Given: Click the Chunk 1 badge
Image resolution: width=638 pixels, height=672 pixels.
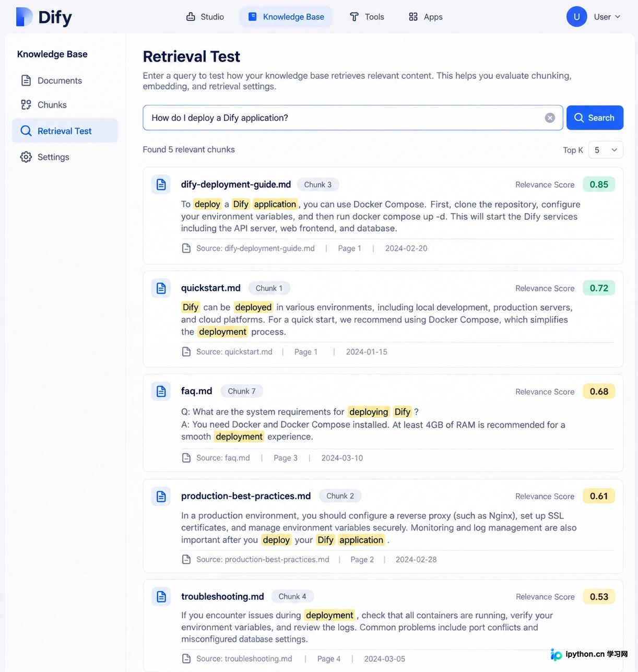Looking at the screenshot, I should pyautogui.click(x=269, y=288).
